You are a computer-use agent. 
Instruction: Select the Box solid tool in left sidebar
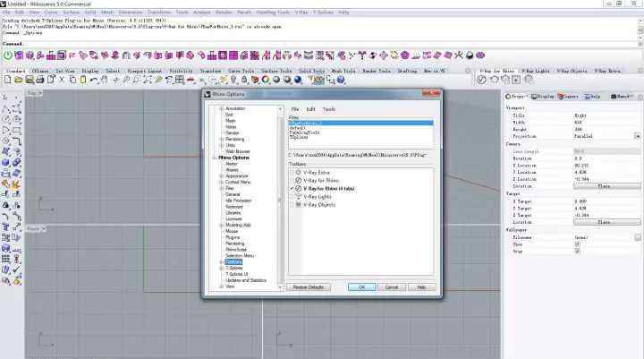pos(5,162)
